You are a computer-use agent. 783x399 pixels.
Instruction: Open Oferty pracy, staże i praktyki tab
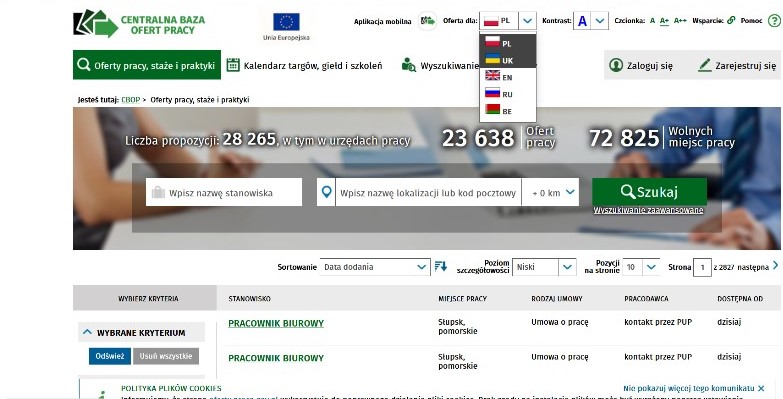click(x=147, y=65)
